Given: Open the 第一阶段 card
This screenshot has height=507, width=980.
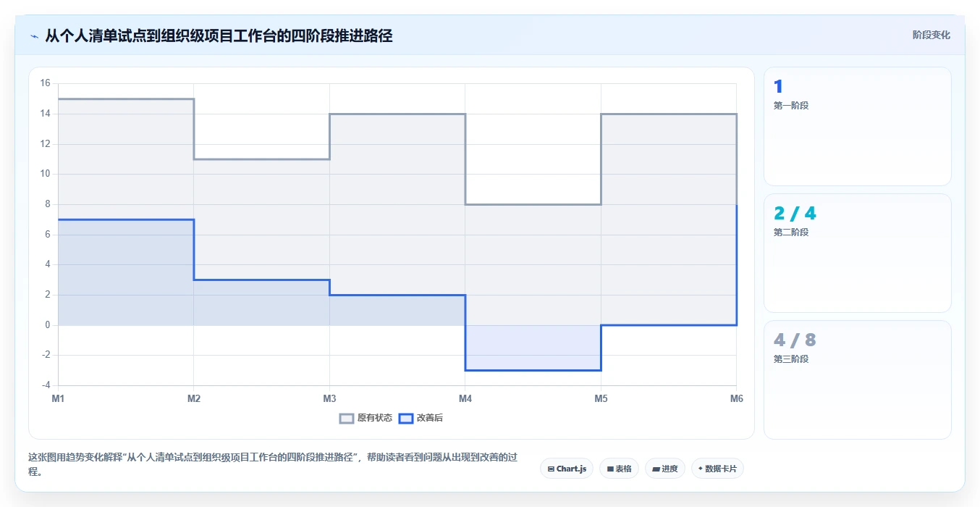Looking at the screenshot, I should [x=857, y=127].
